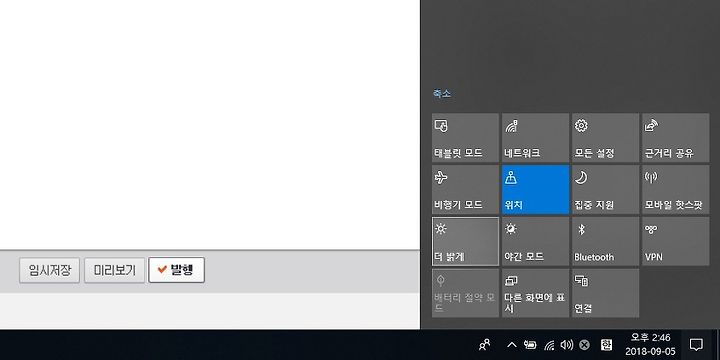
Task: Turn off the highlighted 위치 tile
Action: 535,190
